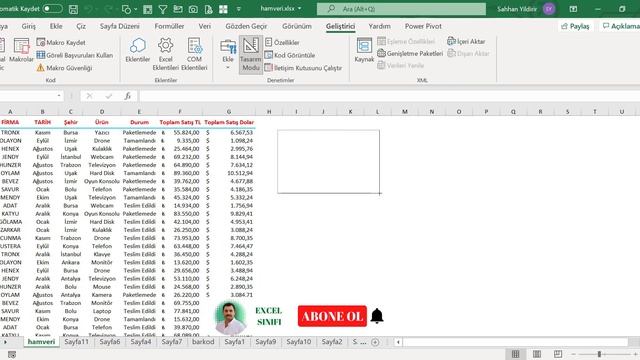Click the camera icon in title bar

(193, 9)
